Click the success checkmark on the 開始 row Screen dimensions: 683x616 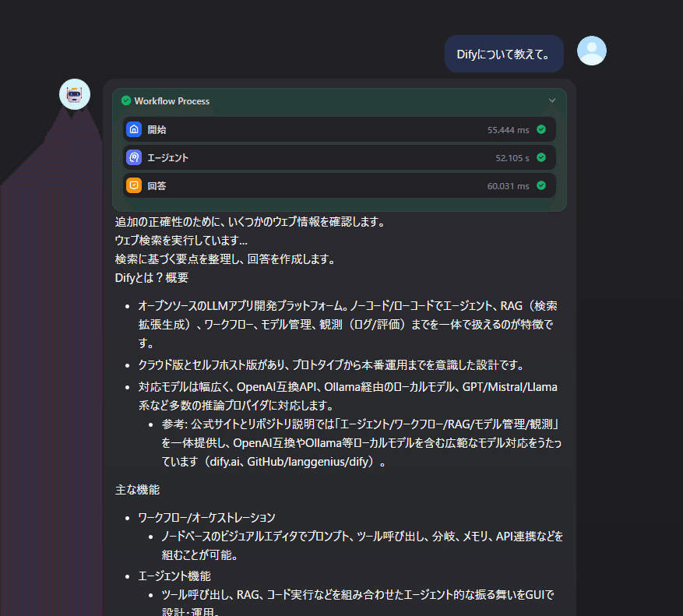[x=544, y=129]
